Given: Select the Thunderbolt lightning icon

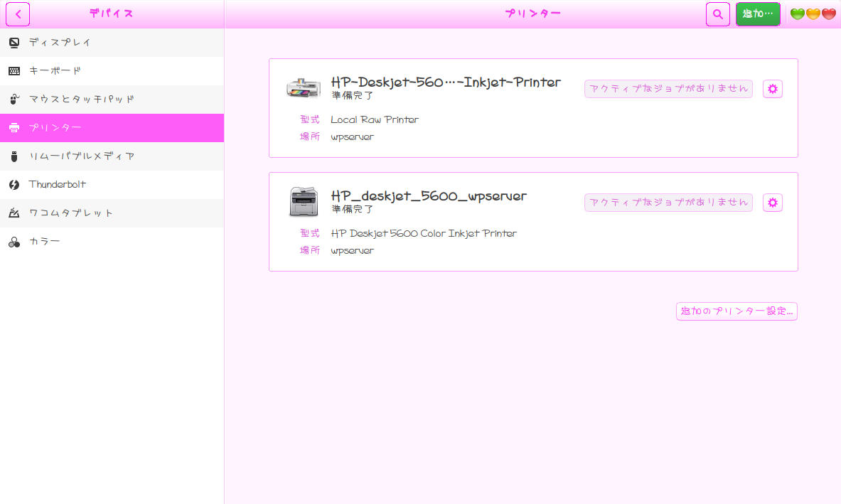Looking at the screenshot, I should pyautogui.click(x=14, y=184).
